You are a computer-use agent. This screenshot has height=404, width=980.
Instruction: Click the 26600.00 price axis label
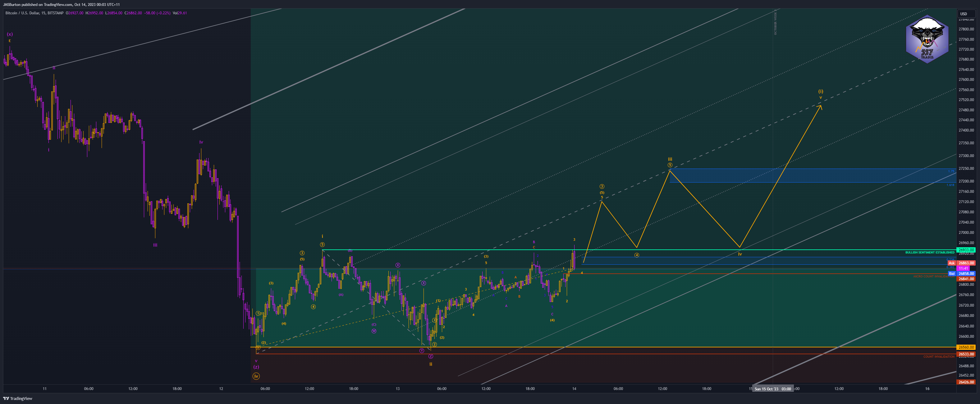[x=966, y=336]
